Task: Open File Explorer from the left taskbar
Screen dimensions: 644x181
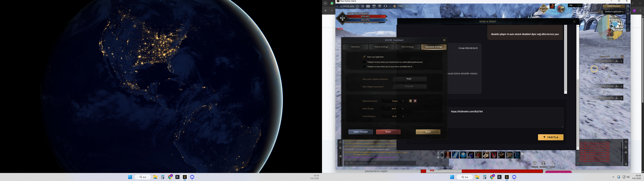Action: [x=155, y=177]
